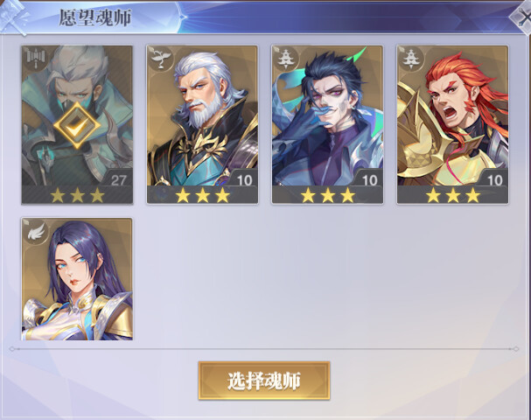Click the 27 count badge on masked hero
Image resolution: width=531 pixels, height=420 pixels.
tap(118, 180)
